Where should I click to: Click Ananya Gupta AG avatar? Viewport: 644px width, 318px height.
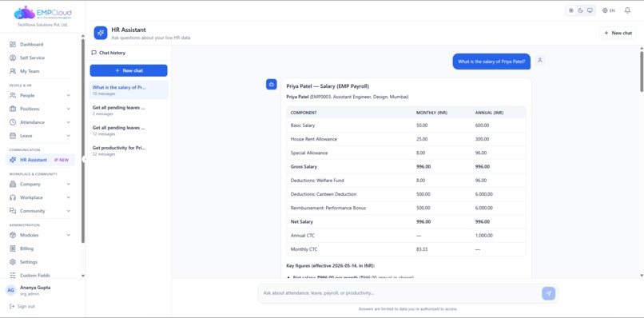tap(10, 290)
